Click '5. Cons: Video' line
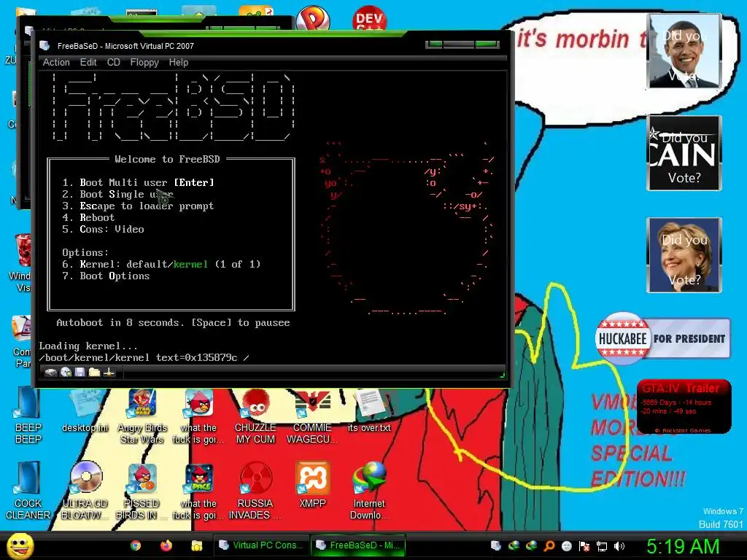The width and height of the screenshot is (747, 560). tap(104, 229)
